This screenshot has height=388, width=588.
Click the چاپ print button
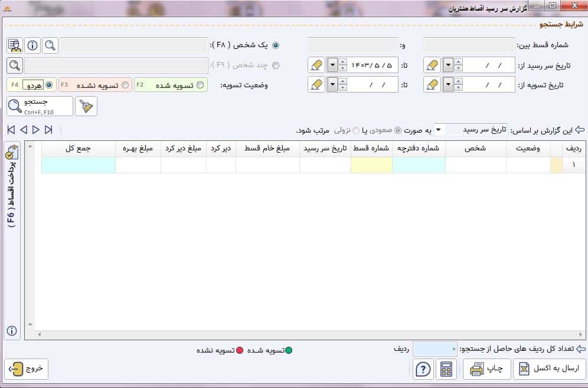tap(487, 369)
